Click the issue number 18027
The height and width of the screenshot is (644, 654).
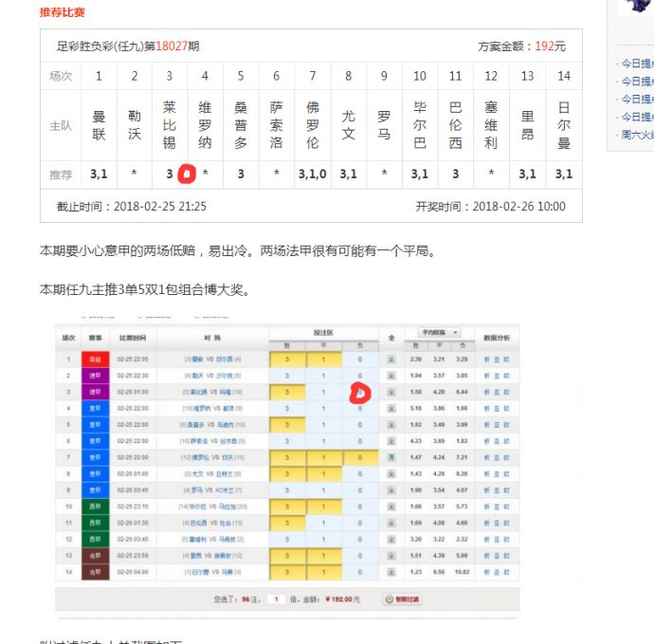click(172, 46)
